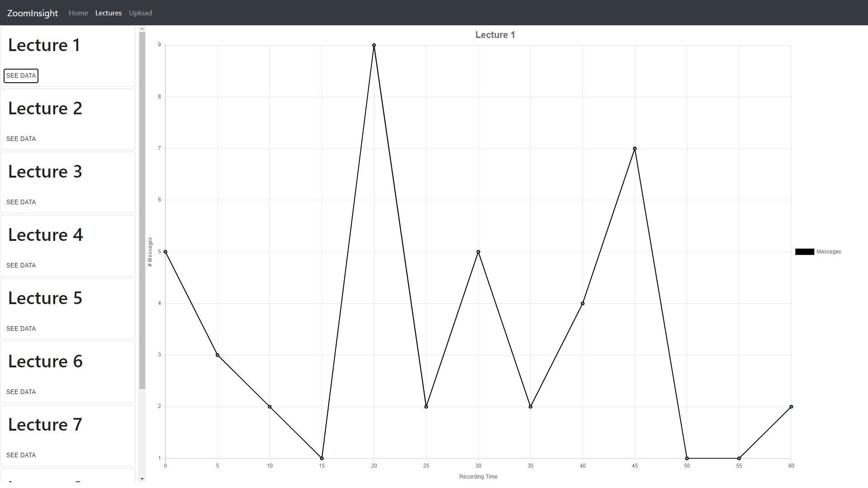868x488 pixels.
Task: Click SEE DATA for Lecture 5
Action: [x=21, y=329]
